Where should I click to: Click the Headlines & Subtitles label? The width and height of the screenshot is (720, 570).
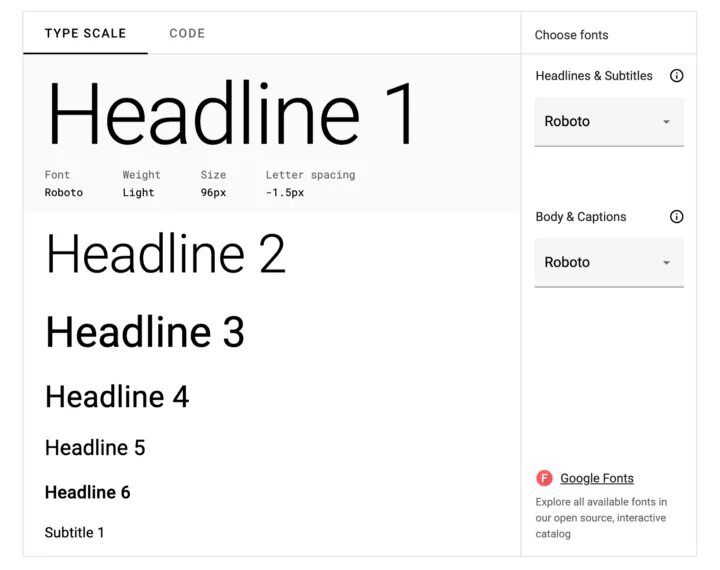(x=594, y=76)
